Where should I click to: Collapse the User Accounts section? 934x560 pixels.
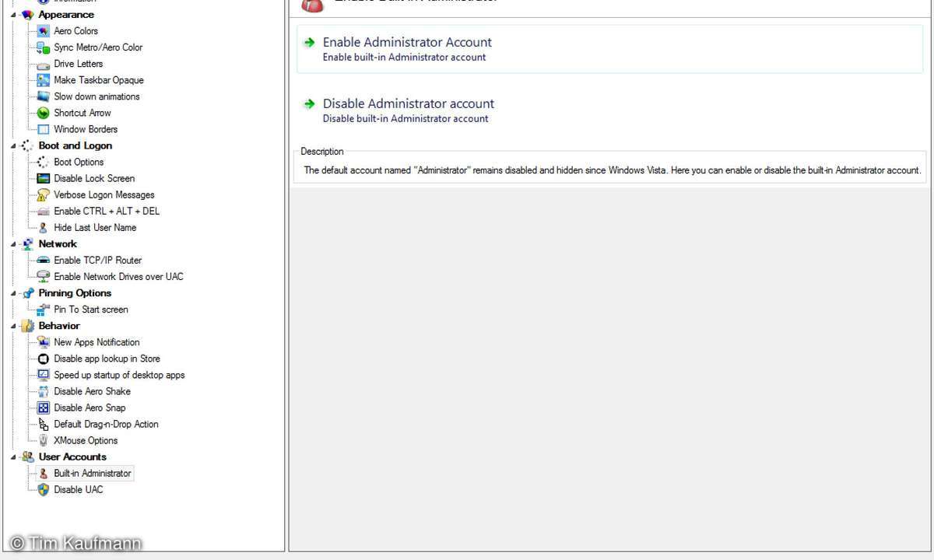pyautogui.click(x=13, y=457)
